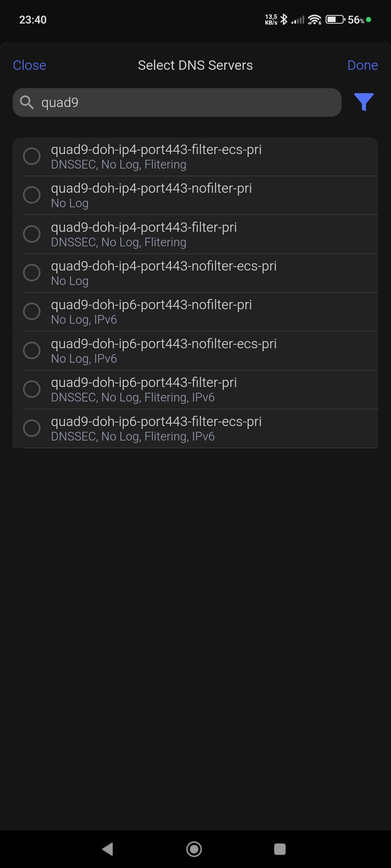
Task: Tap Close to dismiss server list
Action: tap(30, 65)
